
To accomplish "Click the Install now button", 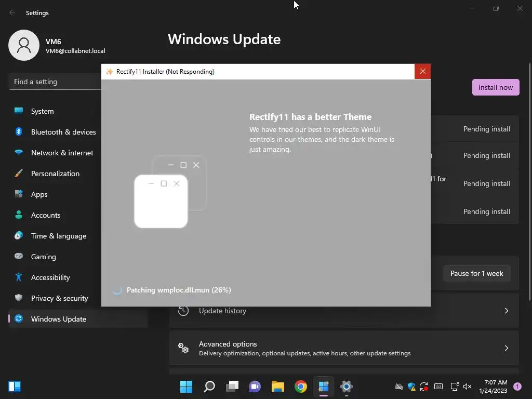I will [496, 87].
